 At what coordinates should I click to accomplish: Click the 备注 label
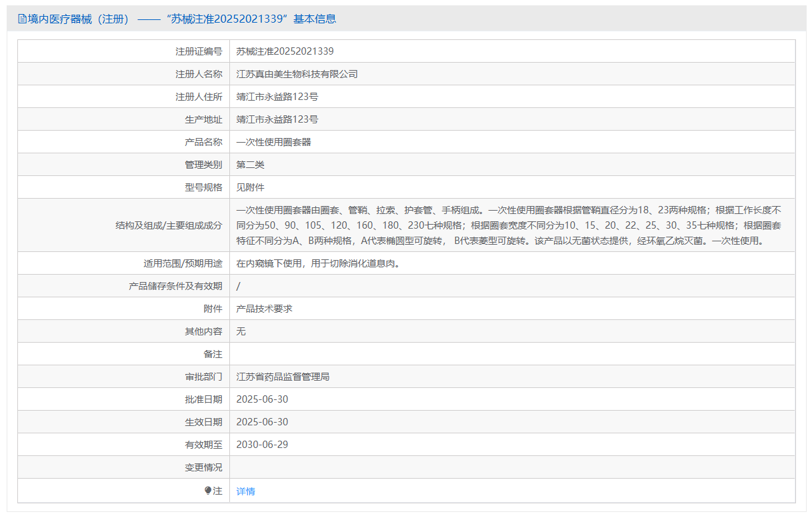(x=213, y=354)
